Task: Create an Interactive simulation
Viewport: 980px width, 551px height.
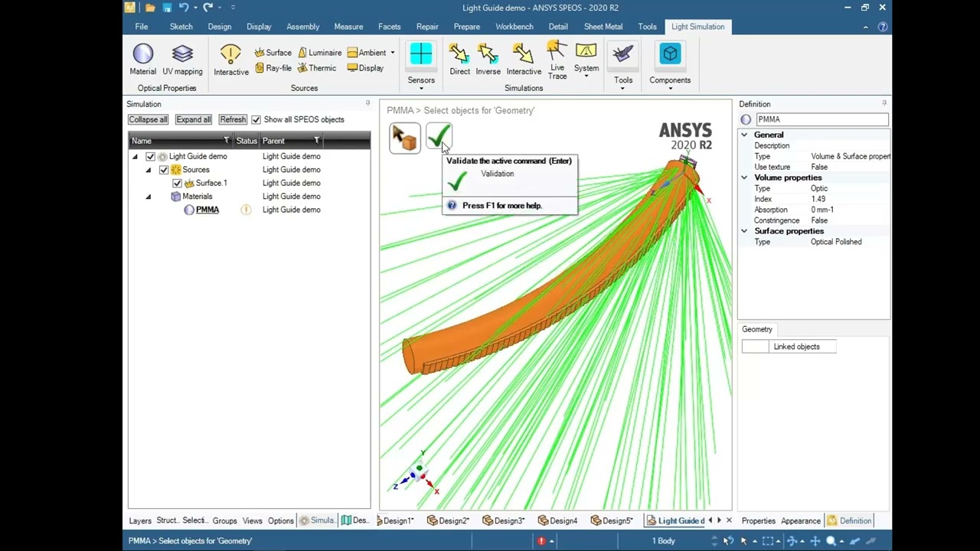Action: click(524, 60)
